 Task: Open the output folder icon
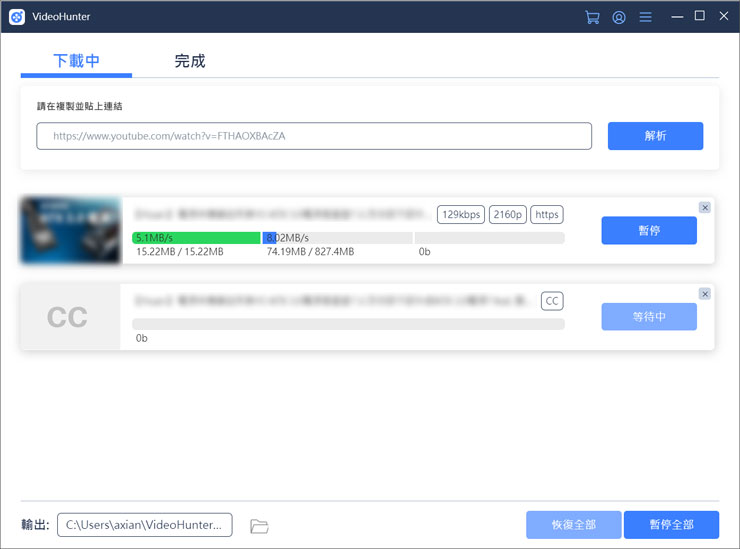tap(259, 526)
